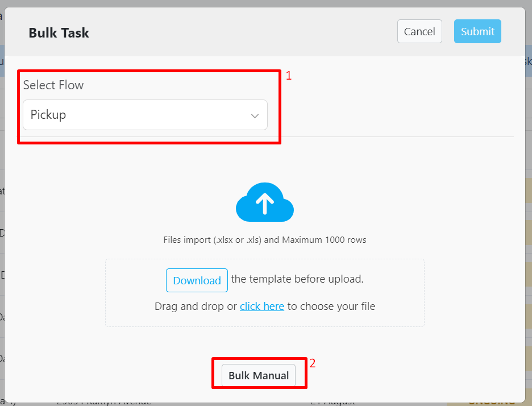Submit the bulk task
This screenshot has width=532, height=406.
click(x=477, y=32)
